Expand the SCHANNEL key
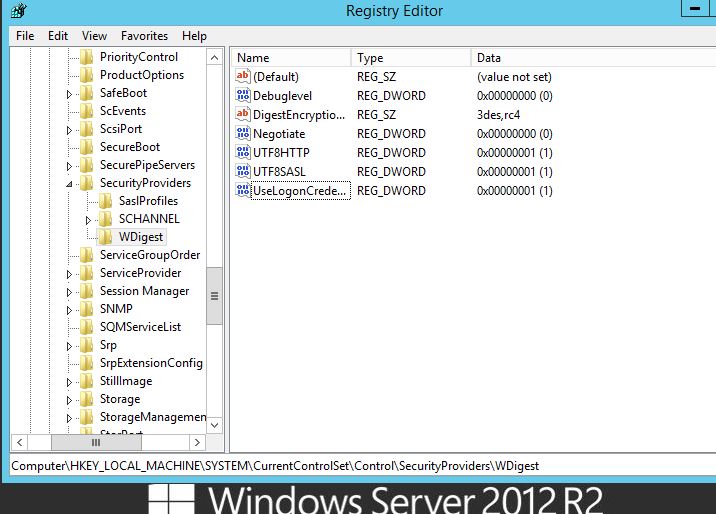This screenshot has width=716, height=514. point(89,220)
